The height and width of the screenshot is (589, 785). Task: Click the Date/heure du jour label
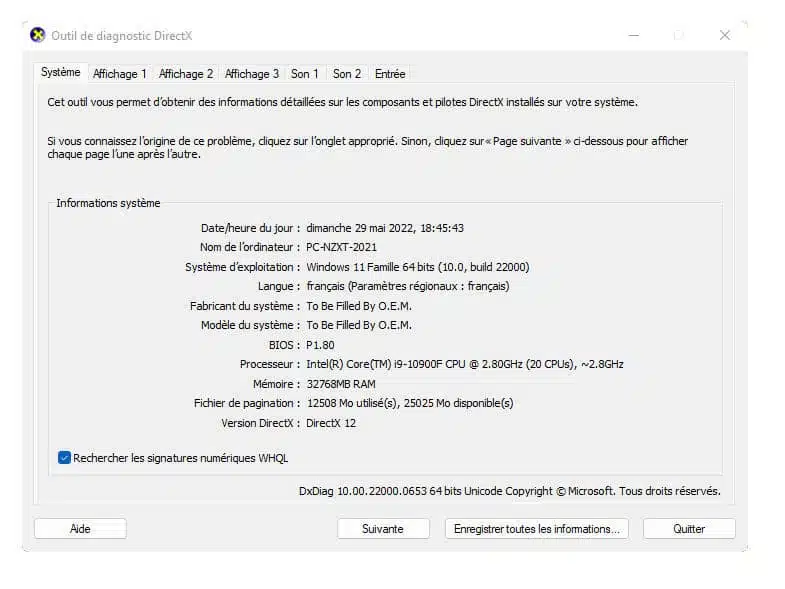(250, 228)
